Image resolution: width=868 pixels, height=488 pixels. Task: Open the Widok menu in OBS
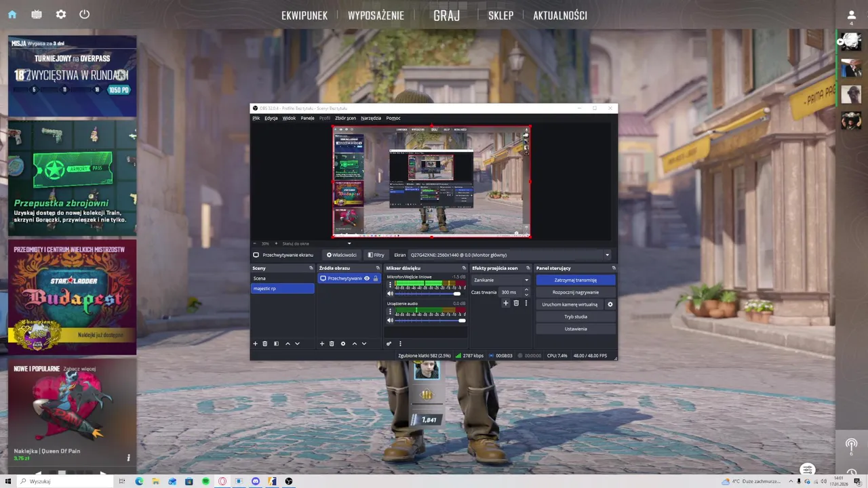[x=289, y=118]
